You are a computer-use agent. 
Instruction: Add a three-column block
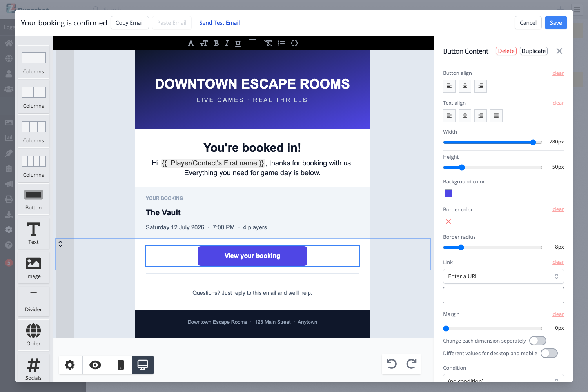[x=34, y=131]
